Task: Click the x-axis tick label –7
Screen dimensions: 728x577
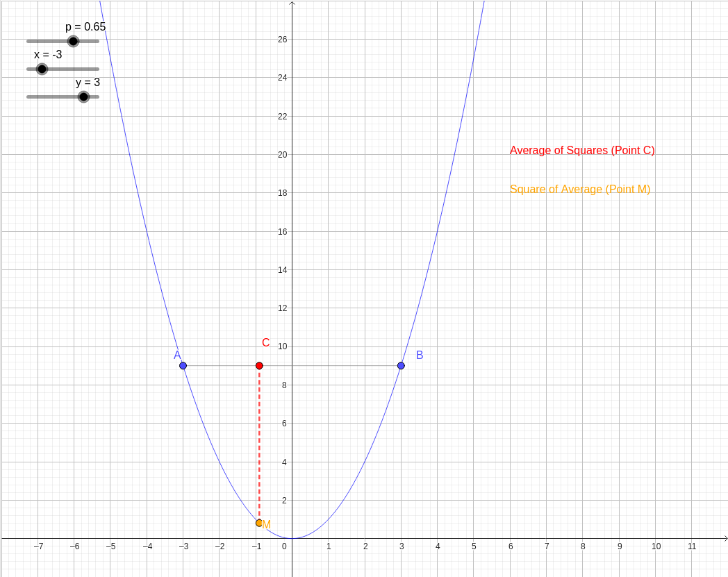Action: point(38,546)
